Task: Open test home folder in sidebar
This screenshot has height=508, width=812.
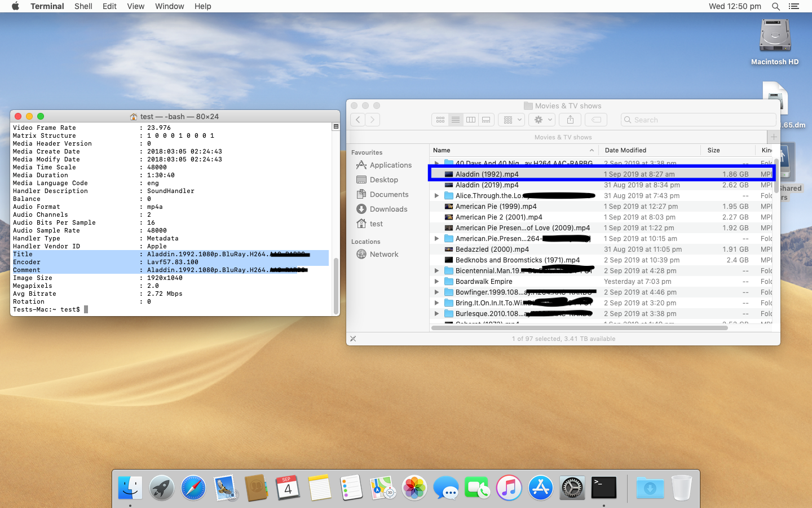Action: (370, 224)
